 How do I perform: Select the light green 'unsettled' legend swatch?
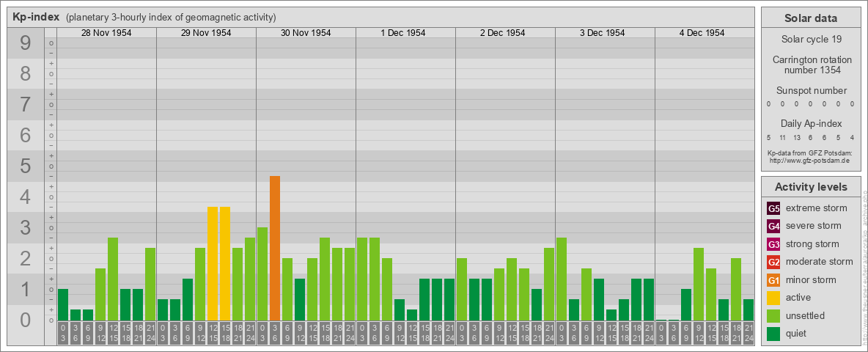pos(773,315)
